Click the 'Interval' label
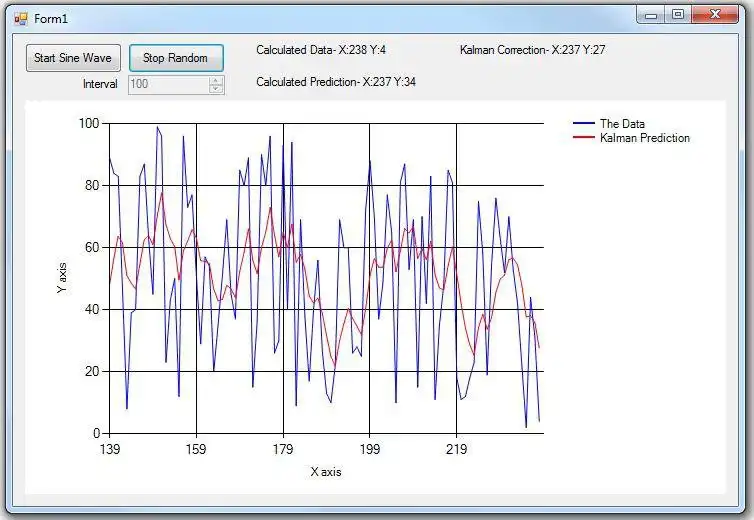 tap(100, 84)
